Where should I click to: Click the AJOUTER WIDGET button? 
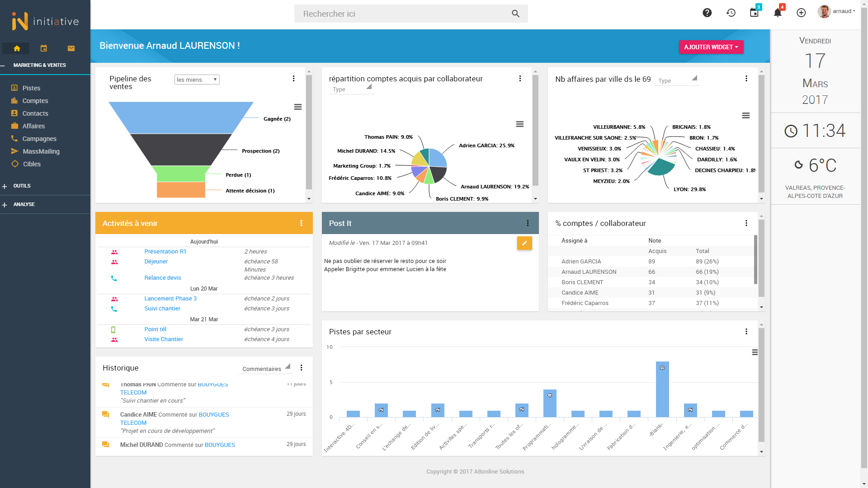711,47
